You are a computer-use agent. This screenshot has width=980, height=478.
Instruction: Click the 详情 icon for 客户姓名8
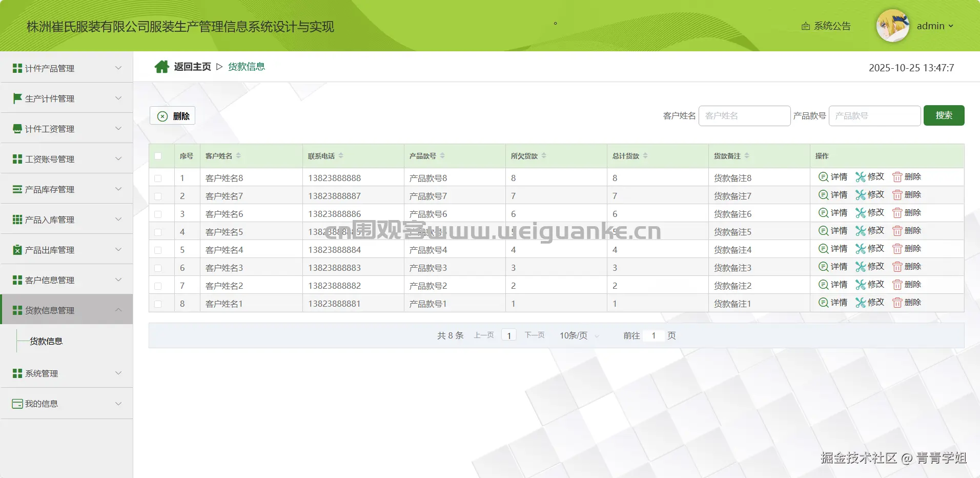(823, 177)
